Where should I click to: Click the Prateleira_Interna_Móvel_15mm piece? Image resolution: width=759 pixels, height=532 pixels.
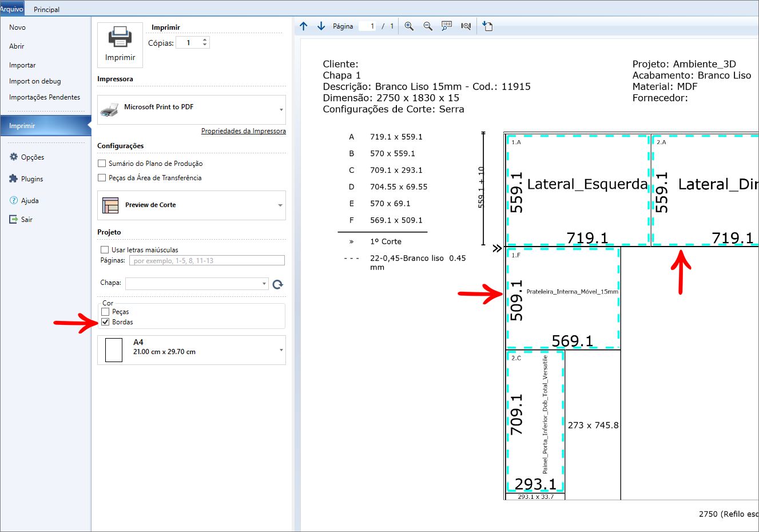[563, 298]
